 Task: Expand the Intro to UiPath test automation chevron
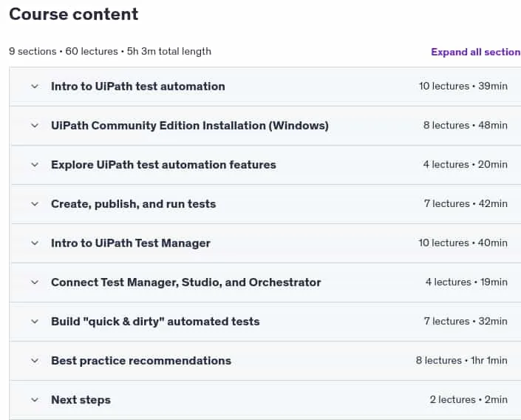35,87
